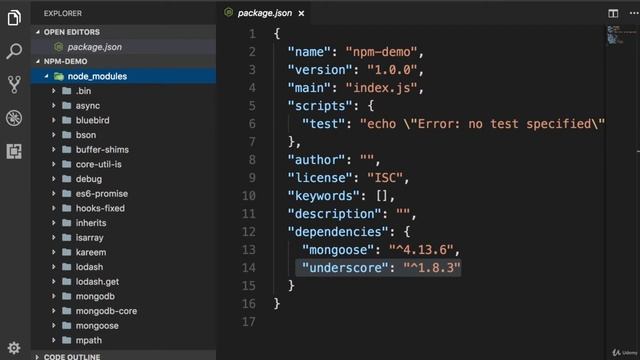Click the "^4.13.6" version string
The height and width of the screenshot is (360, 640).
(x=421, y=250)
